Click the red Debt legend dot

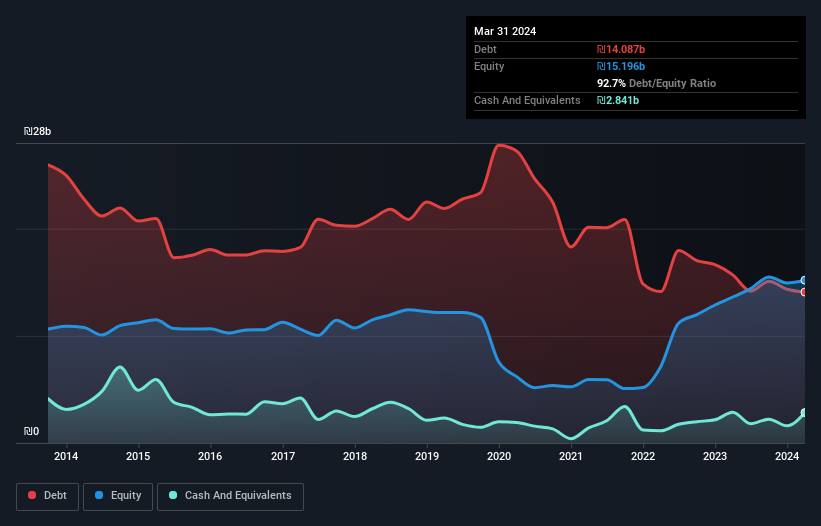32,495
